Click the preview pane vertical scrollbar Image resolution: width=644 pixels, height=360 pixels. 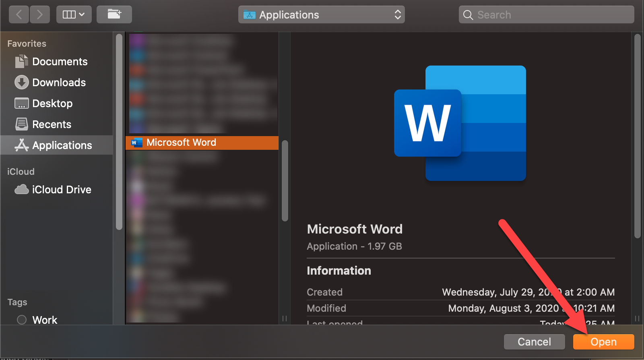pyautogui.click(x=637, y=137)
